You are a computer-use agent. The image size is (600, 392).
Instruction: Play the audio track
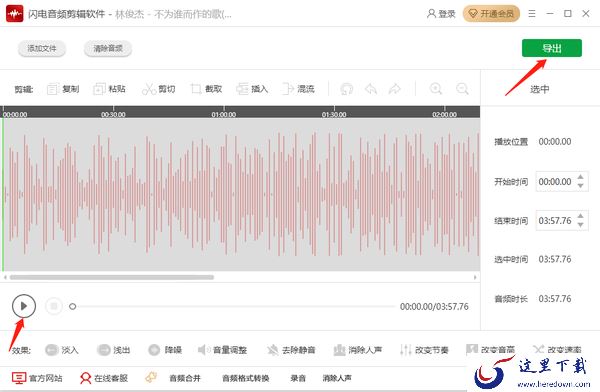tap(24, 306)
